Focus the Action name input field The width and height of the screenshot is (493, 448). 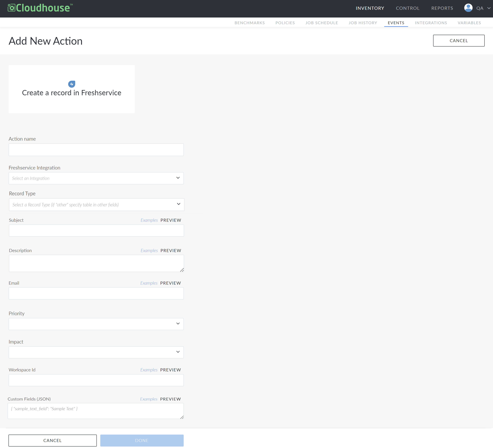(x=96, y=150)
